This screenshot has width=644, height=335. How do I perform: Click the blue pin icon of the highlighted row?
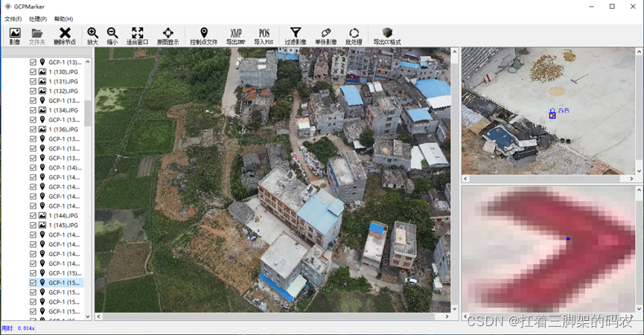(42, 282)
